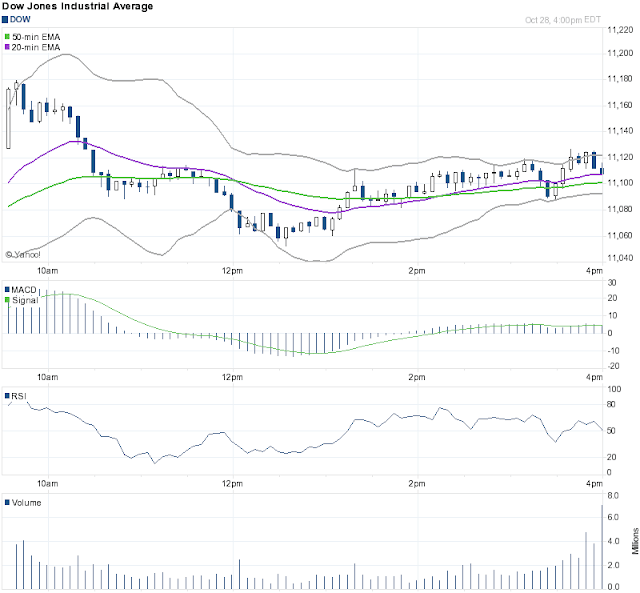
Task: Click the blue RSI legend square
Action: 7,396
